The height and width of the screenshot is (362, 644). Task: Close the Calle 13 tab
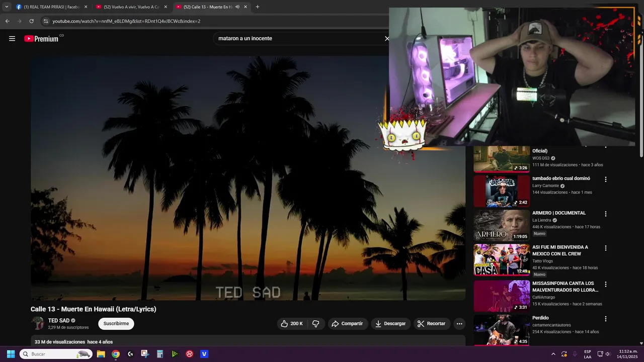tap(246, 7)
